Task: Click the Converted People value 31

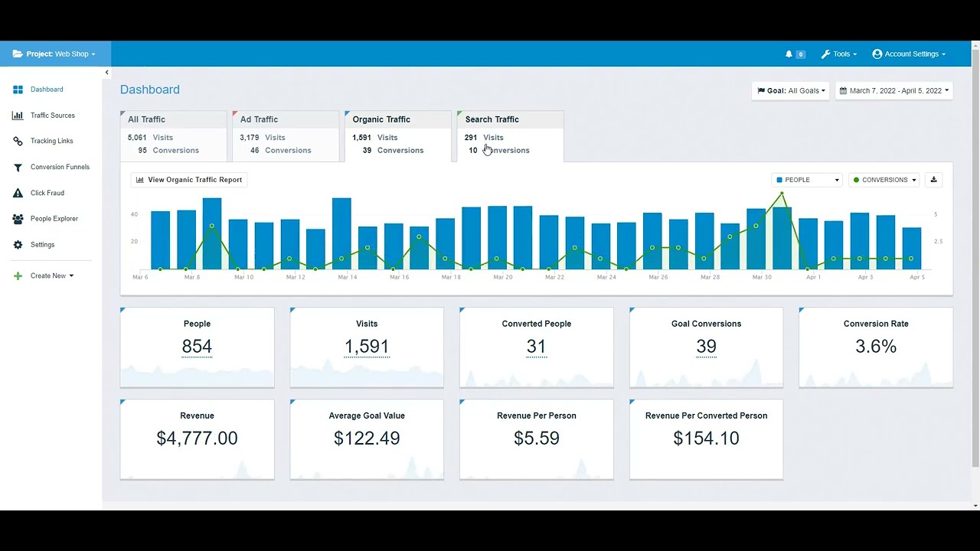Action: (x=536, y=347)
